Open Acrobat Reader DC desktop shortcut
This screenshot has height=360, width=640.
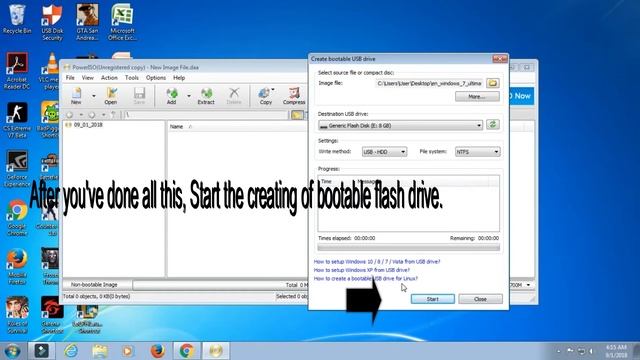tap(17, 71)
